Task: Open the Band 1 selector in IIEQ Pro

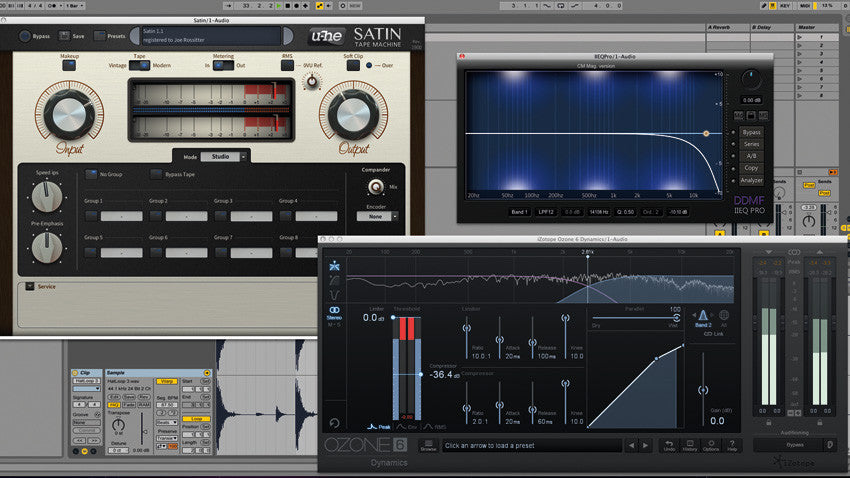Action: tap(517, 212)
